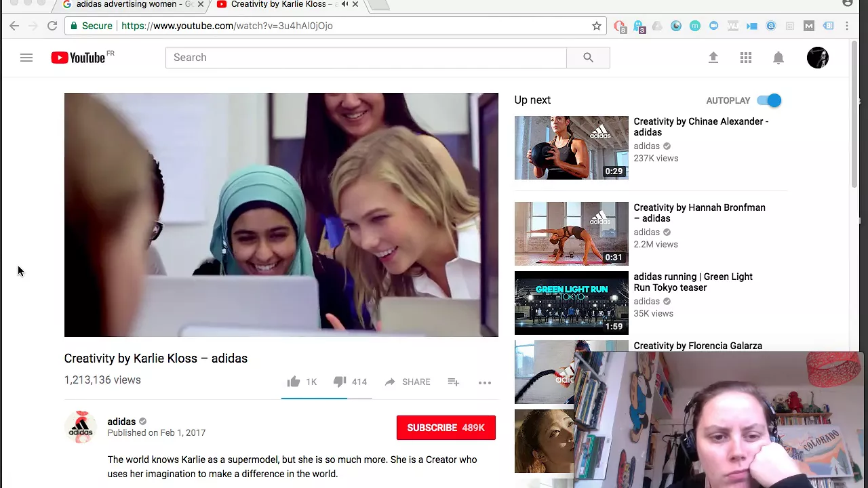
Task: Click the 'Published on Feb 1, 2017' text
Action: pos(157,433)
